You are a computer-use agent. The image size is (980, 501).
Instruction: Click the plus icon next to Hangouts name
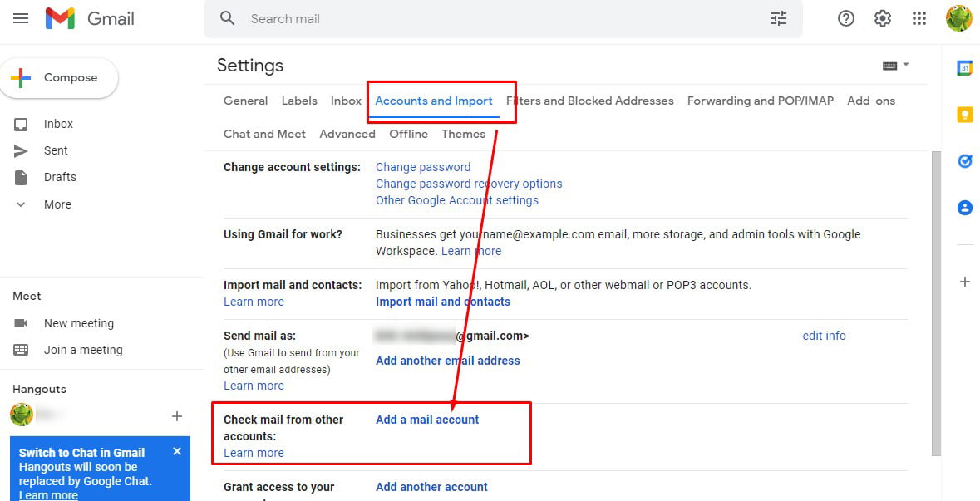[x=176, y=415]
